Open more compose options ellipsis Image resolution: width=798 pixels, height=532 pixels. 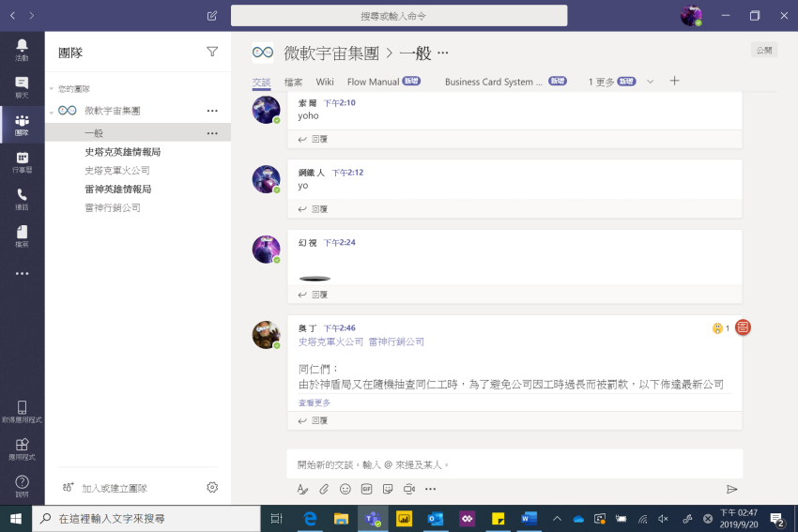tap(431, 489)
